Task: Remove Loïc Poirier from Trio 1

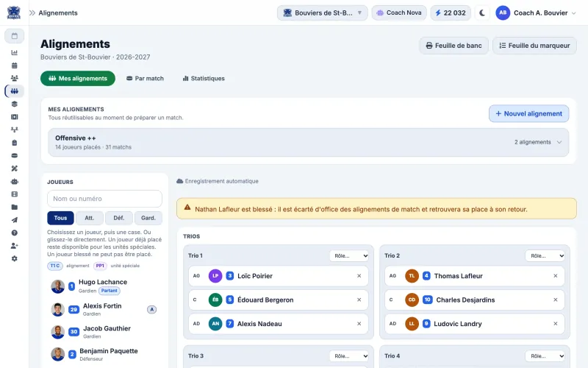Action: [x=359, y=275]
